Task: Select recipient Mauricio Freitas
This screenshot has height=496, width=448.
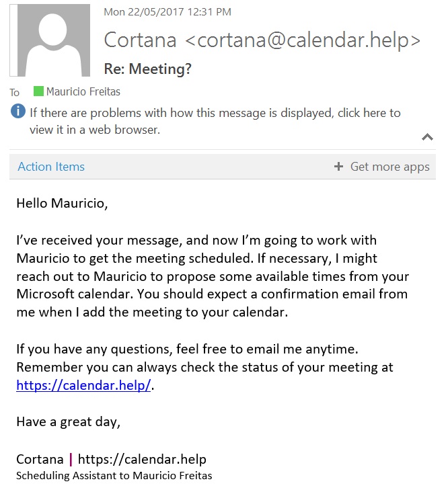Action: point(83,91)
